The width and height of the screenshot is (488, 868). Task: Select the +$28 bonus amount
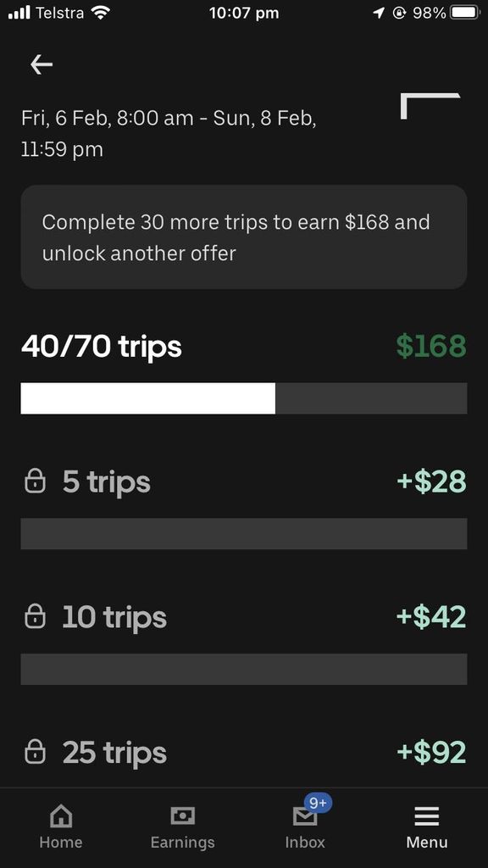pyautogui.click(x=431, y=481)
